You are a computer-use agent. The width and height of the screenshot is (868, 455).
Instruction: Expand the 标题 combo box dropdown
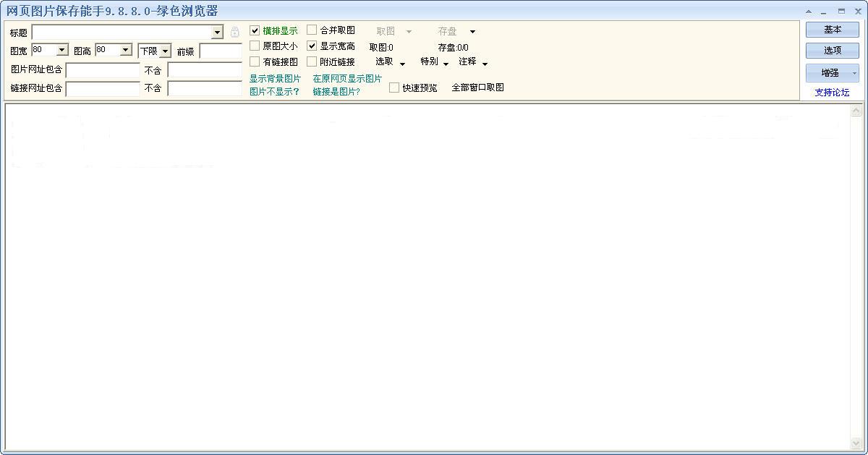point(217,33)
